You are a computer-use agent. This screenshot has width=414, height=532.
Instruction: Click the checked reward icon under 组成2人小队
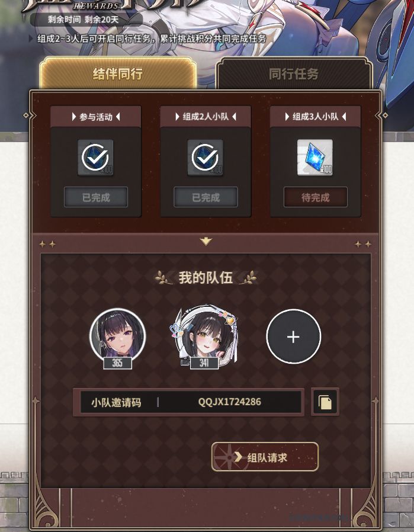(205, 158)
